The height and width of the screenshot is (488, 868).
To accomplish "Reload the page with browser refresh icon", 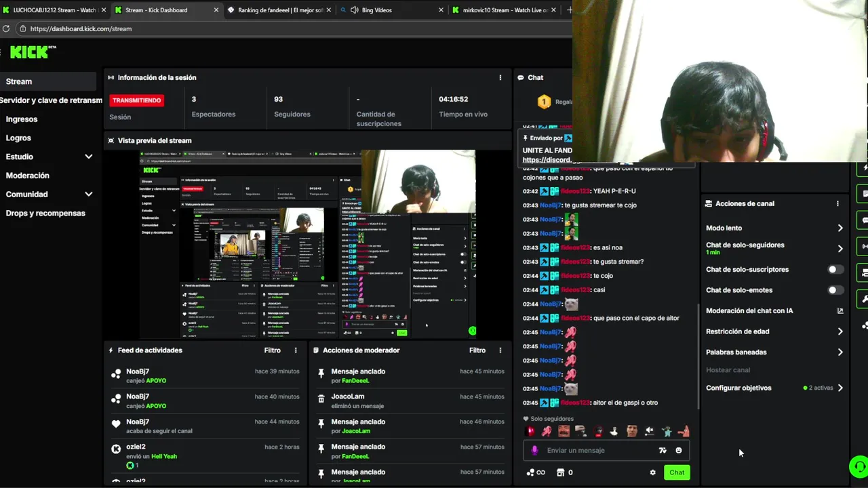I will tap(6, 28).
